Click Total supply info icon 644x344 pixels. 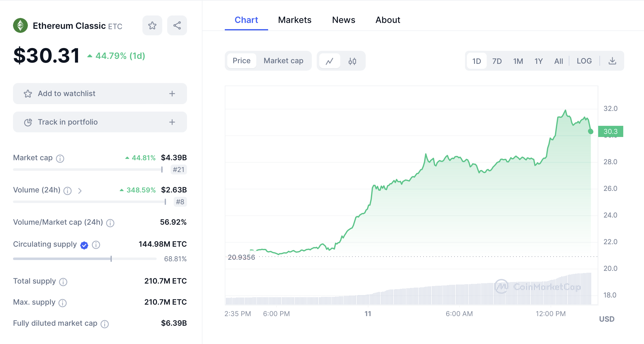coord(63,282)
